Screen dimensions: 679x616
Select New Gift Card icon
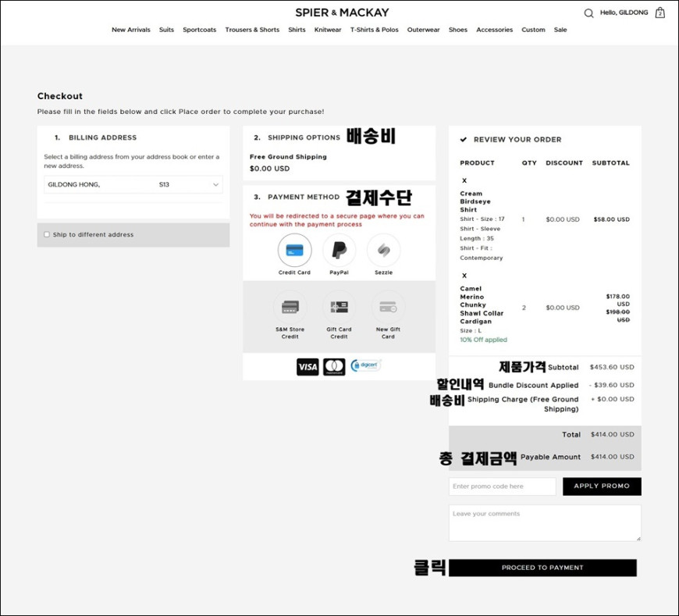coord(388,307)
